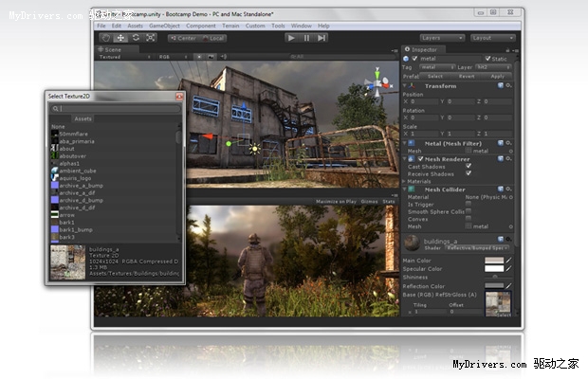The width and height of the screenshot is (588, 379).
Task: Toggle Convex checkbox
Action: point(469,219)
